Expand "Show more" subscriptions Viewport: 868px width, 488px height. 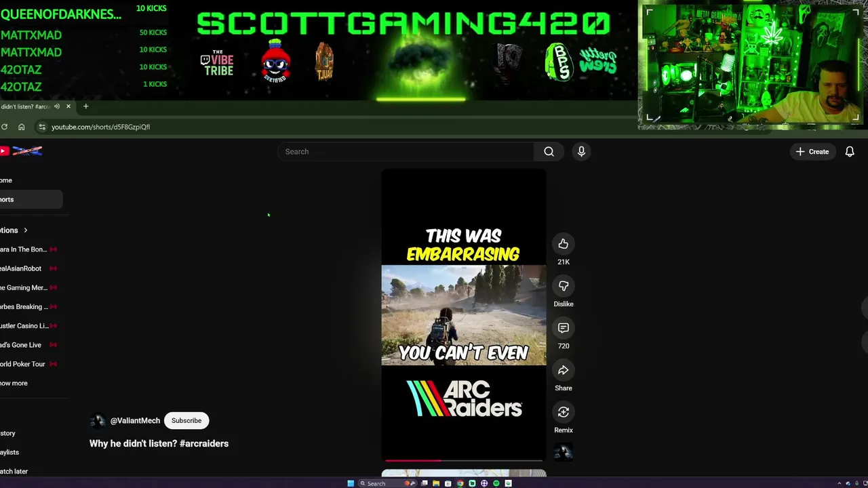click(14, 383)
